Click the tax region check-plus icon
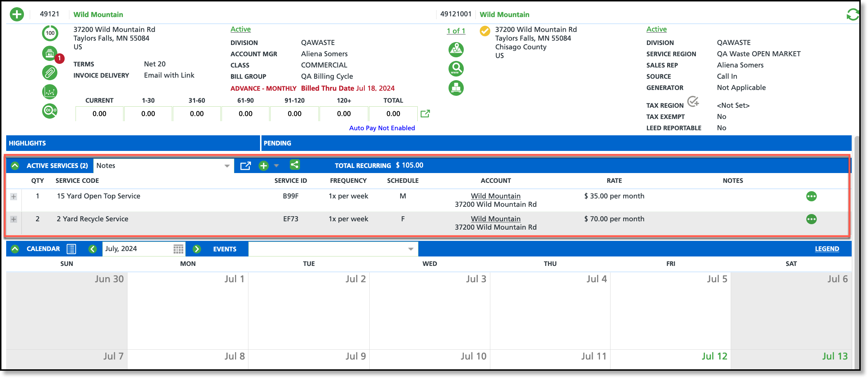 [x=693, y=102]
